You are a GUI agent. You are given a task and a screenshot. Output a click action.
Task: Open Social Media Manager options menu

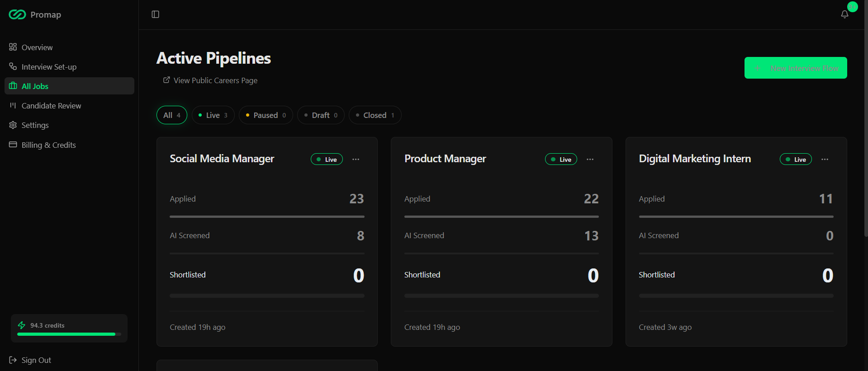(x=356, y=159)
